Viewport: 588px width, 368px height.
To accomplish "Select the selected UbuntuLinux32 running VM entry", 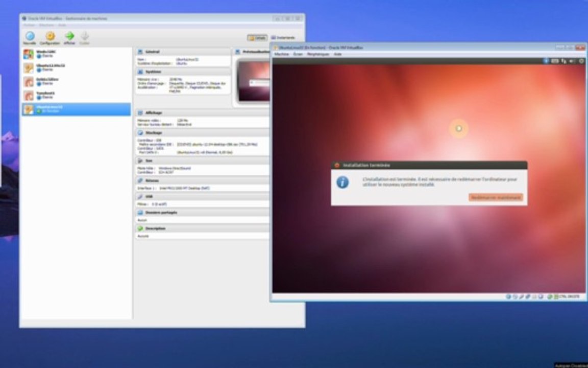I will click(x=77, y=109).
